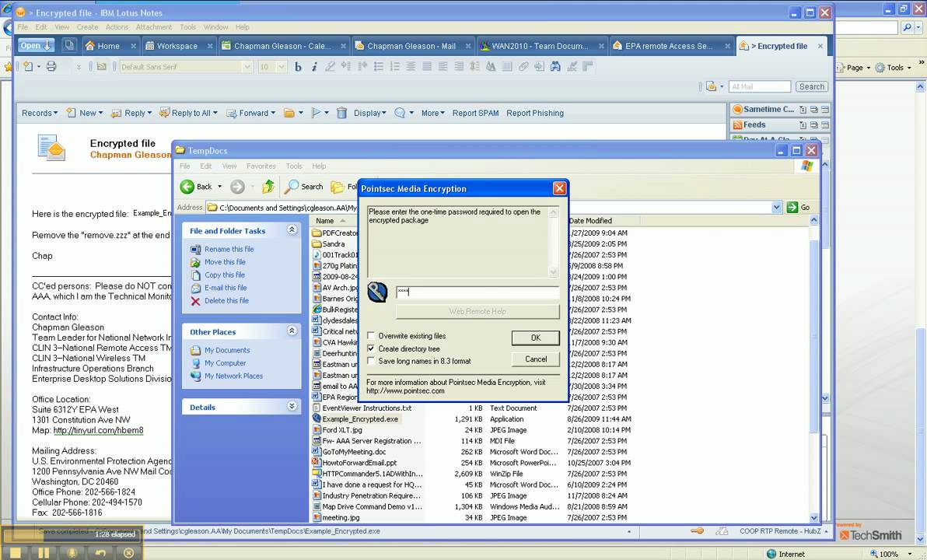927x560 pixels.
Task: Click Search button next to All Mail
Action: [812, 87]
